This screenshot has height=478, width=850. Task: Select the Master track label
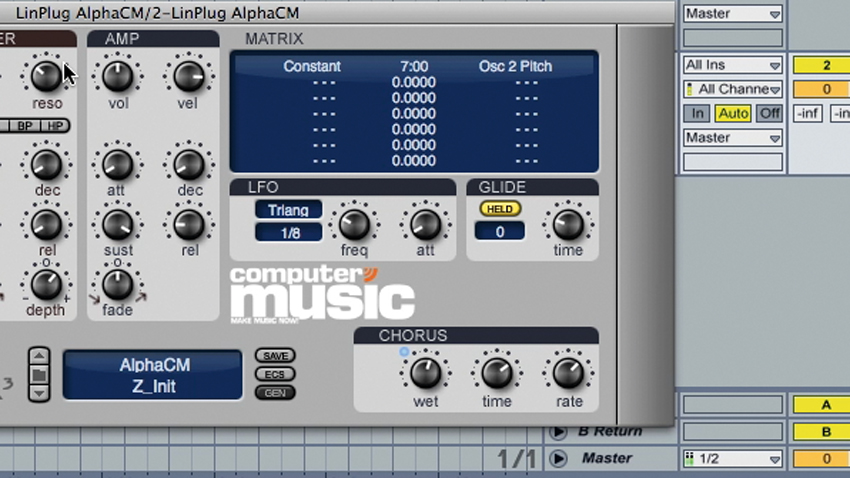click(x=607, y=458)
